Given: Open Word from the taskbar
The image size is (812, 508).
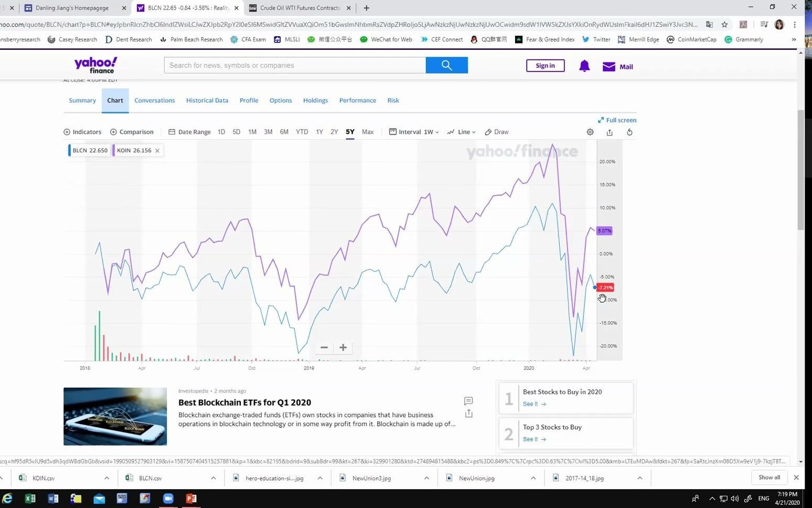Looking at the screenshot, I should pyautogui.click(x=53, y=498).
